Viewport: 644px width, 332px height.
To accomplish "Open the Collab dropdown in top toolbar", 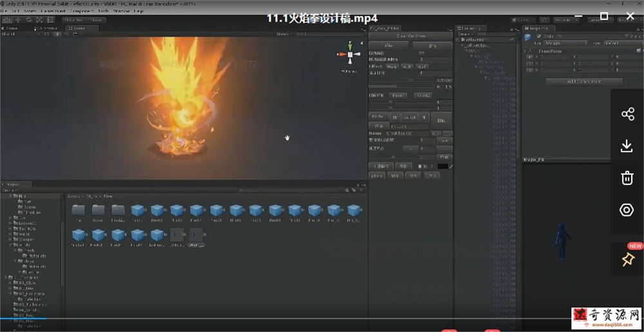I will click(522, 20).
